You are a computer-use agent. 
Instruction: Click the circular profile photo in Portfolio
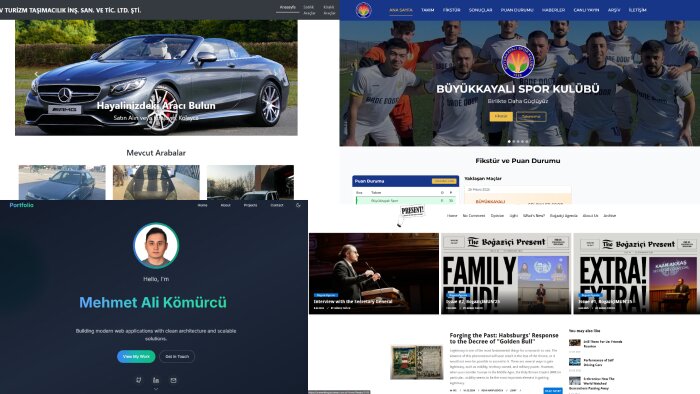point(156,245)
